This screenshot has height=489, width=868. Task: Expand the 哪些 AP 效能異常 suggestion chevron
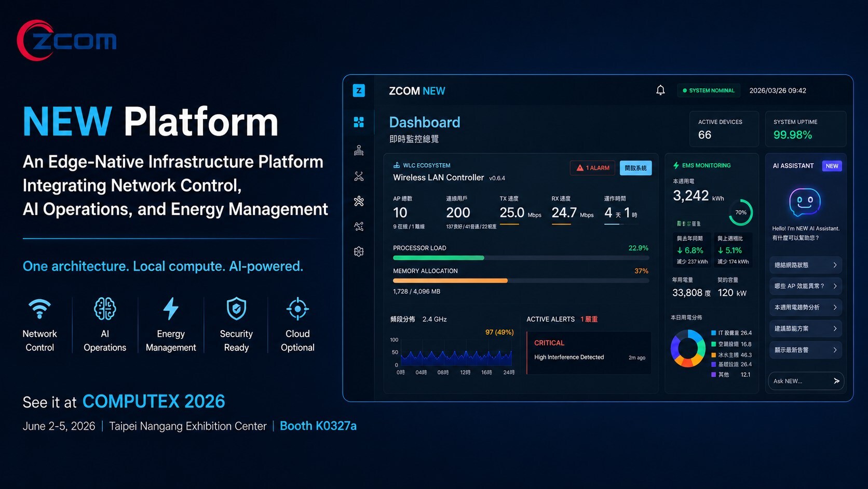tap(835, 286)
